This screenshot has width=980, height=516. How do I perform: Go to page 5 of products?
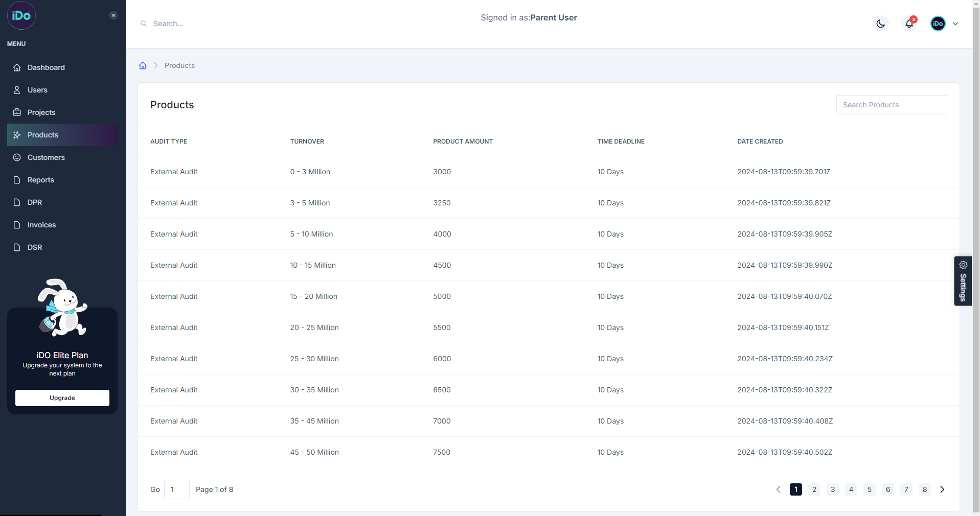pos(869,489)
